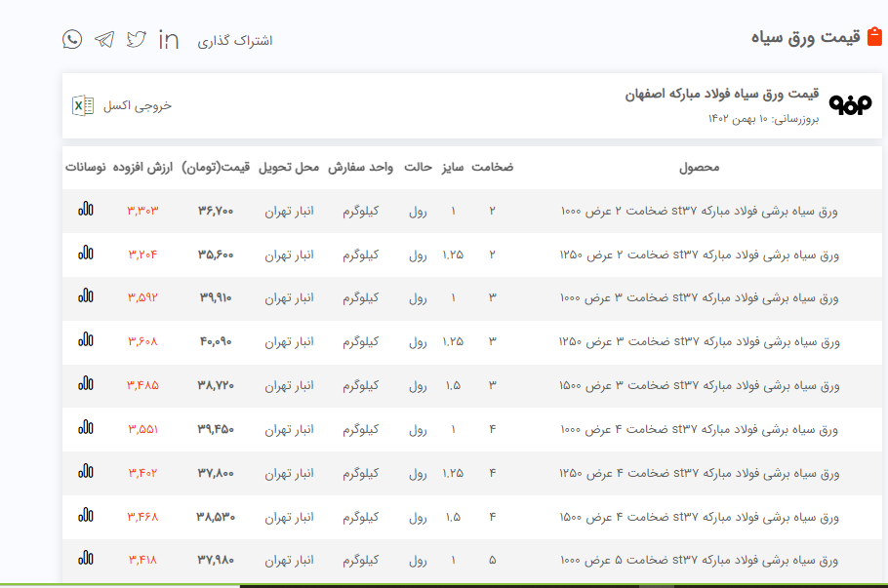Share page via Telegram icon

pos(104,39)
